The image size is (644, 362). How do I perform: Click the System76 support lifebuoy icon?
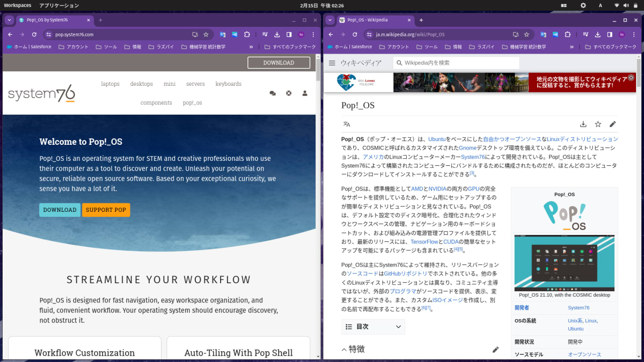tap(289, 93)
